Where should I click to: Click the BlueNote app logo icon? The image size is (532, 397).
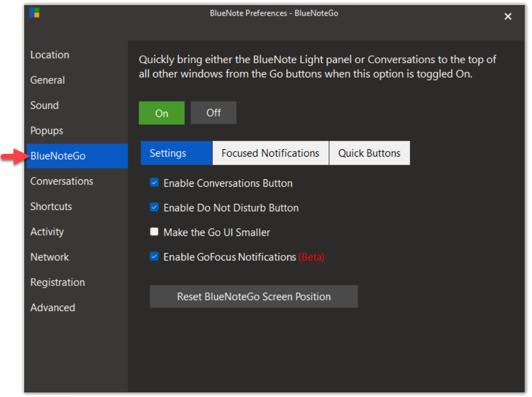pos(35,13)
